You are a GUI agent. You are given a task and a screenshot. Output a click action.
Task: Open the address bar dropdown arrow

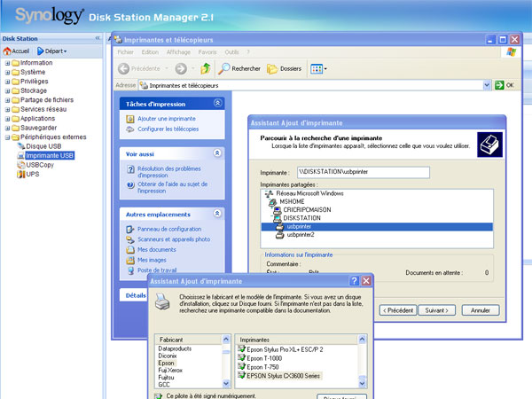(x=487, y=85)
